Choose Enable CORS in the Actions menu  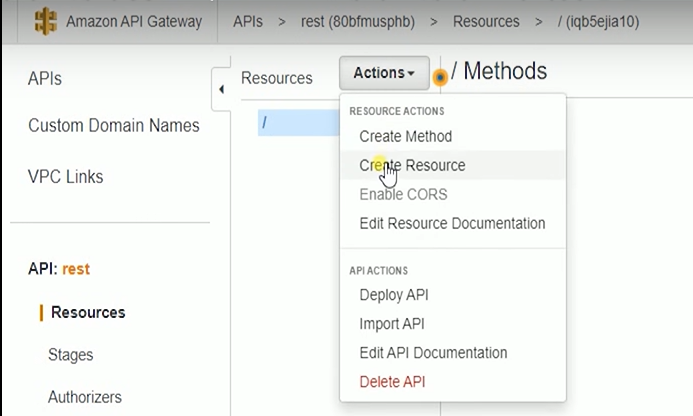453,195
